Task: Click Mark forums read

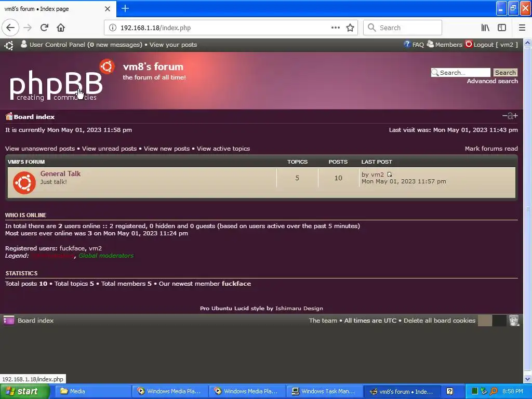Action: point(491,149)
